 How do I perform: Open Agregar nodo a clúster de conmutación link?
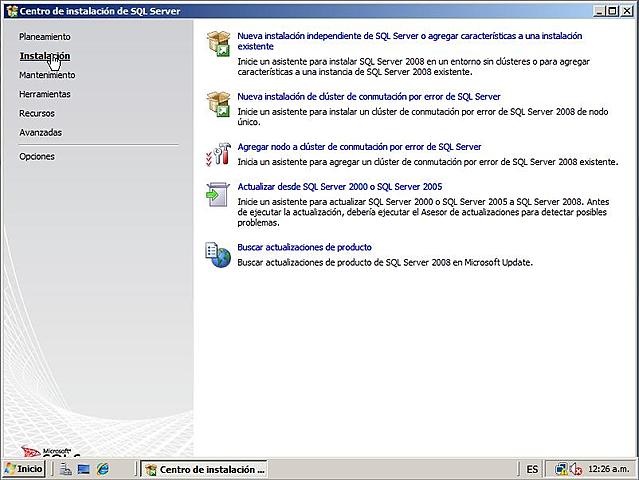pos(359,147)
